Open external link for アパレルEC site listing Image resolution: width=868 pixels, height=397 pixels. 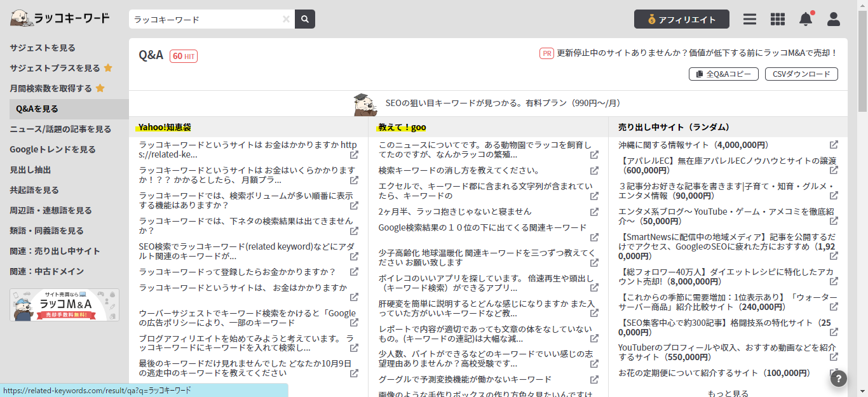point(834,170)
